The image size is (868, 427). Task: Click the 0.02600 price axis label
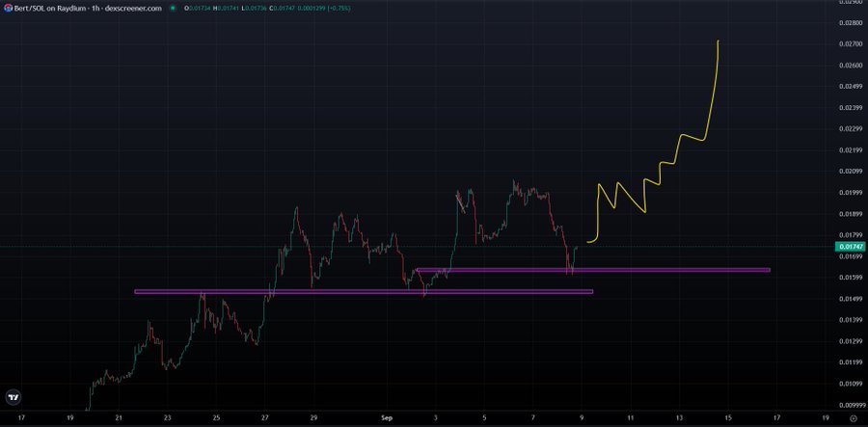(x=852, y=66)
